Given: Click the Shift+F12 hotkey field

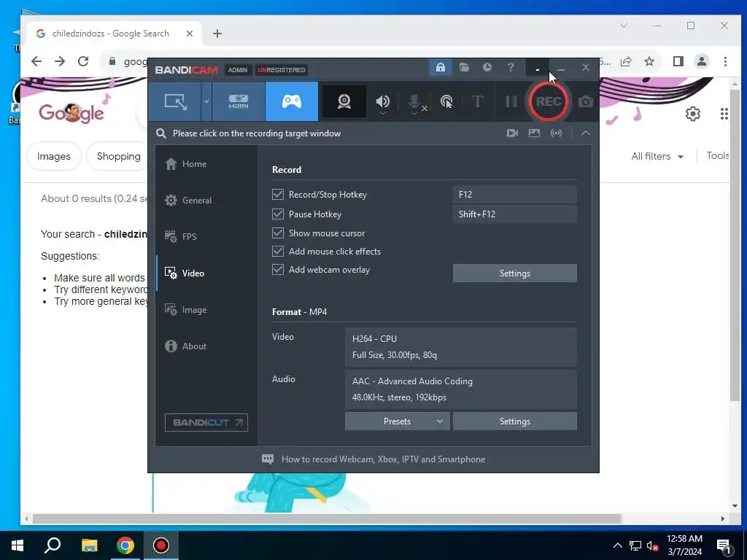Looking at the screenshot, I should [x=514, y=214].
